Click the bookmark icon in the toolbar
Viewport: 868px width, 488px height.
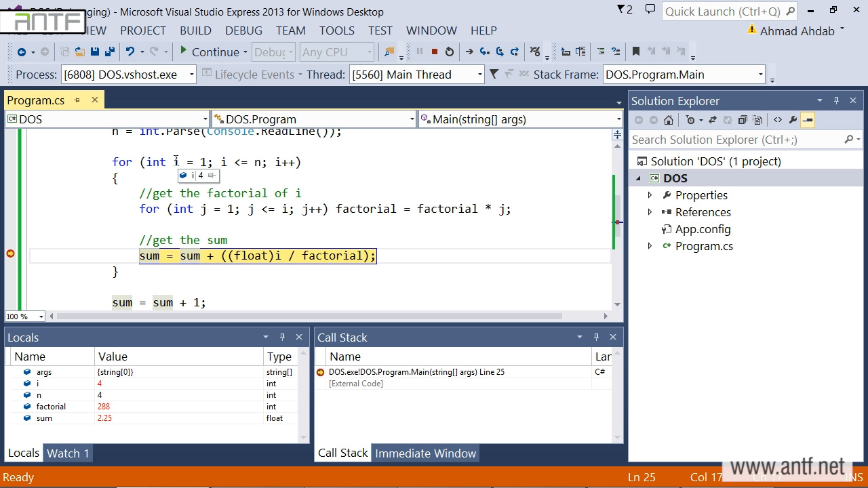[x=635, y=52]
